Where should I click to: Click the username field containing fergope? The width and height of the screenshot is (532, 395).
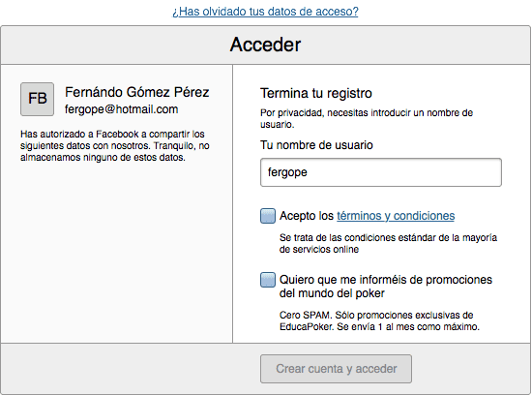coord(381,172)
